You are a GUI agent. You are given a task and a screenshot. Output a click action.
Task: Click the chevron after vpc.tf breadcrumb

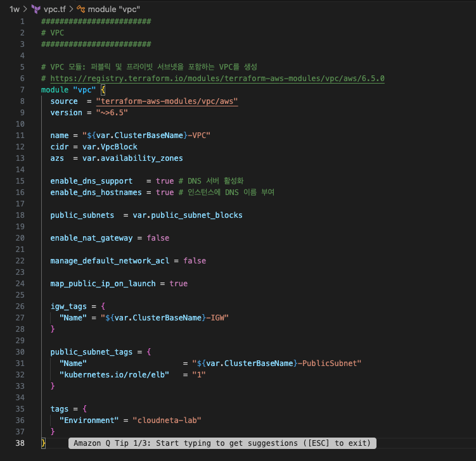[72, 9]
